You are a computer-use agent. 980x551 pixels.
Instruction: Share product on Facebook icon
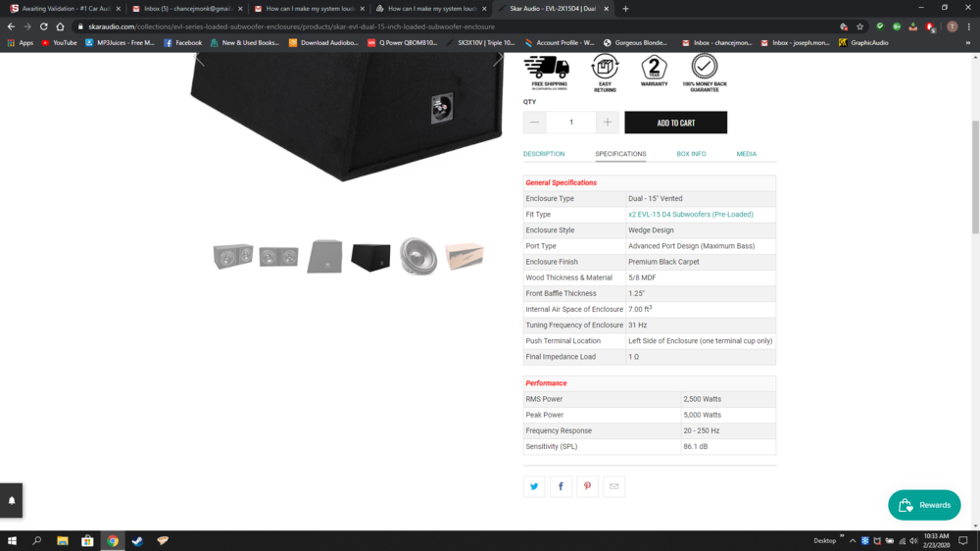pyautogui.click(x=561, y=486)
